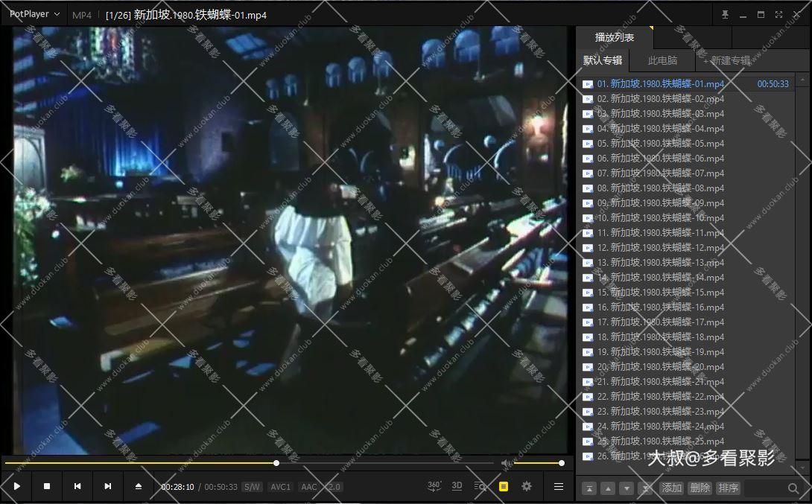Click the AAC audio codec label
812x504 pixels.
308,487
